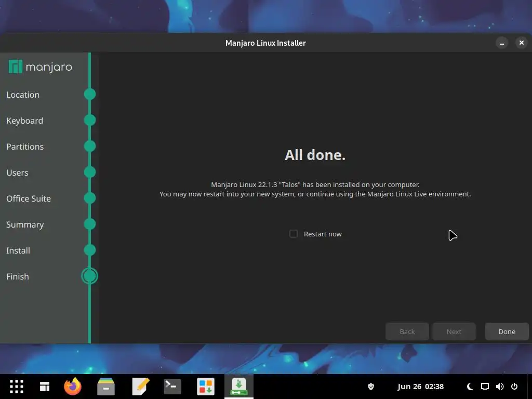Screen dimensions: 532x399
Task: Open the text editor notepad icon
Action: tap(140, 387)
